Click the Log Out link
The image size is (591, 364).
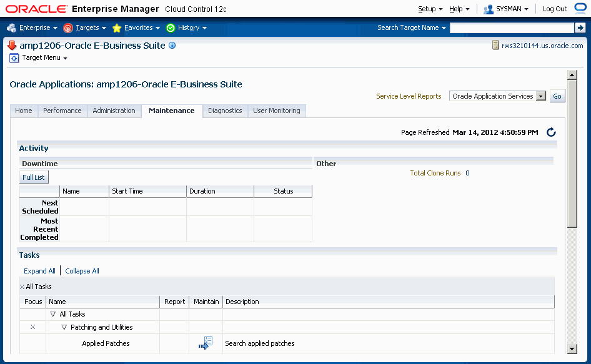pyautogui.click(x=554, y=9)
